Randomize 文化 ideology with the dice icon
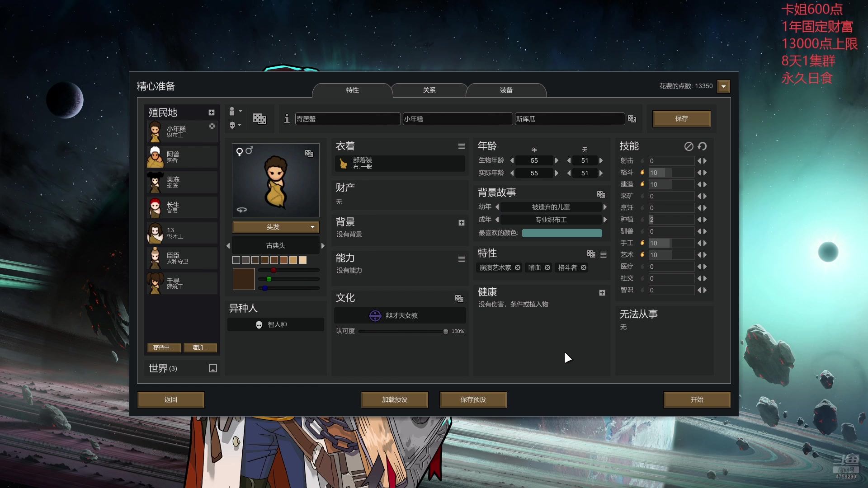The height and width of the screenshot is (488, 868). point(459,298)
